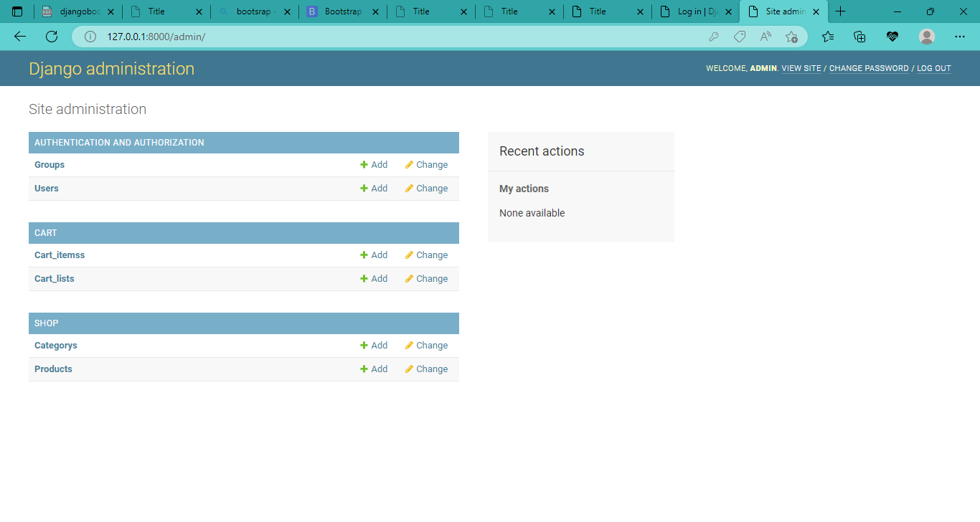The image size is (980, 522).
Task: Click the green Add icon for Products
Action: pos(363,369)
